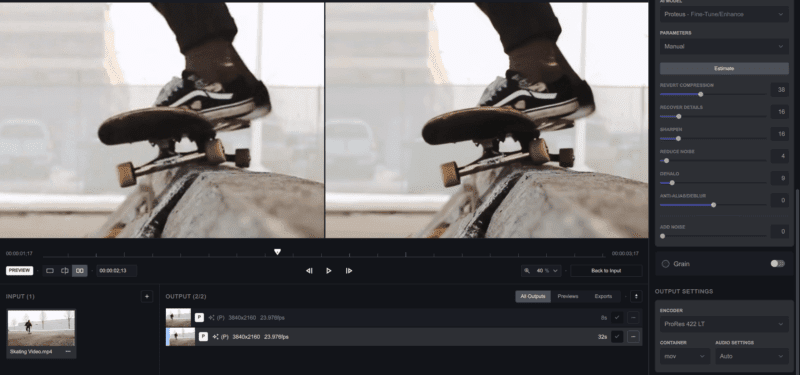Select the split view comparison icon
This screenshot has width=800, height=375.
tap(65, 271)
